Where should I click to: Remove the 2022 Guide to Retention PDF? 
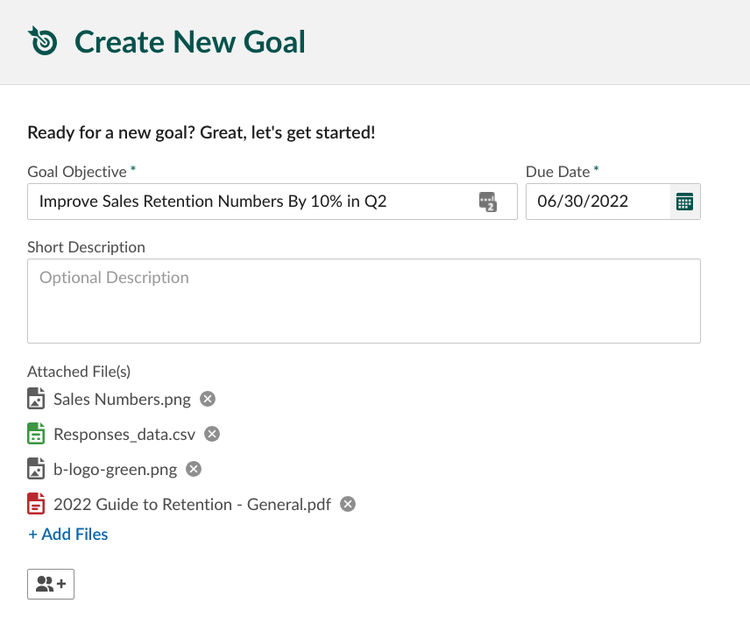coord(348,504)
